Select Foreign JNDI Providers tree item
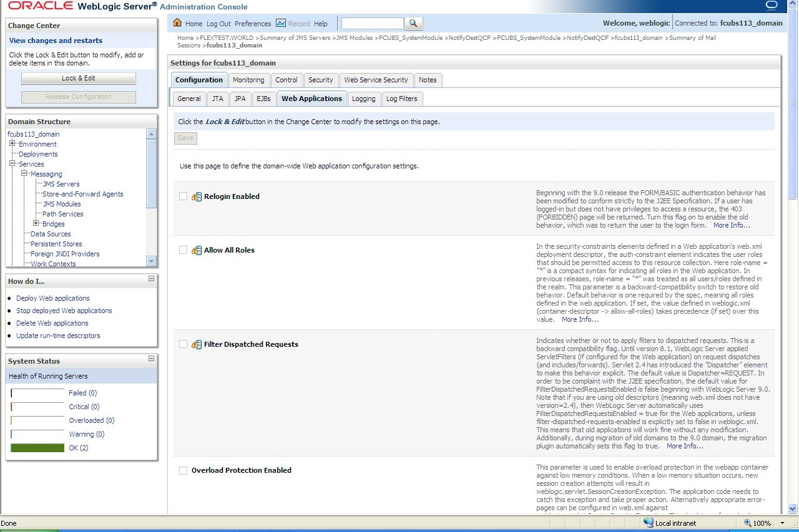 [65, 254]
